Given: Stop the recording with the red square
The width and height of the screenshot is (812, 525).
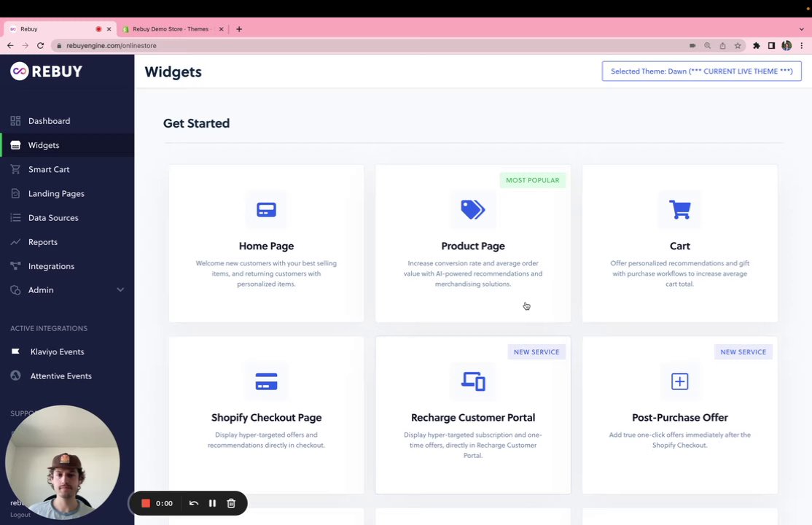Looking at the screenshot, I should pos(146,503).
